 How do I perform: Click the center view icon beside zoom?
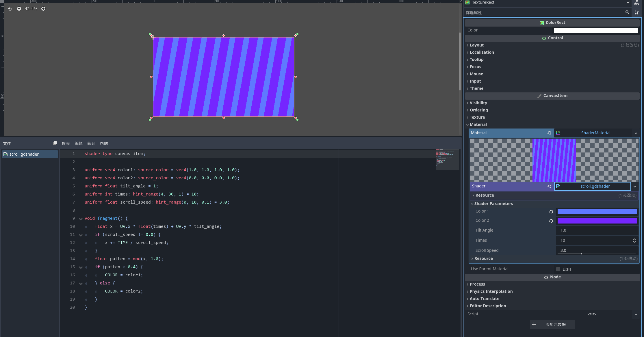pyautogui.click(x=10, y=9)
